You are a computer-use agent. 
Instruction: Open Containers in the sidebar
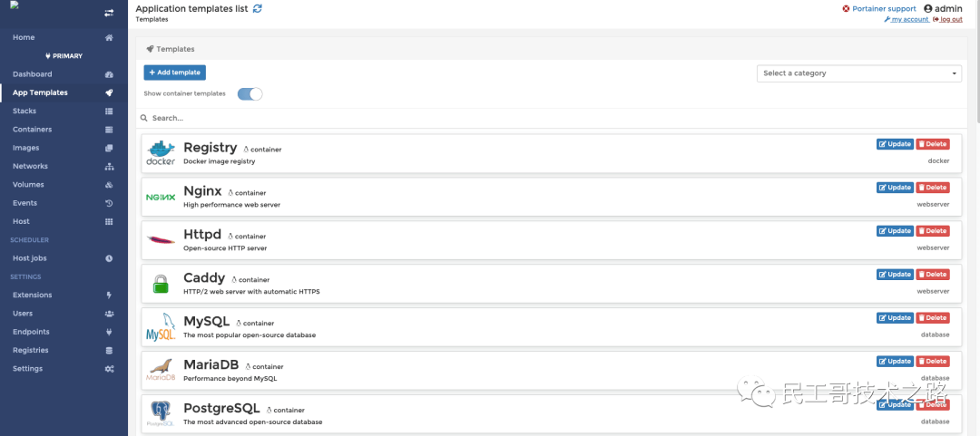(33, 130)
